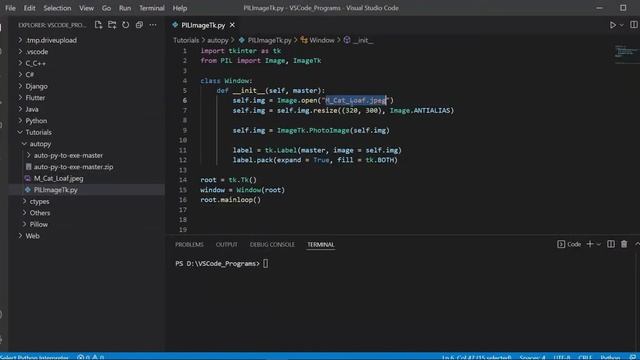Add a new terminal with plus icon
This screenshot has width=640, height=360.
590,244
